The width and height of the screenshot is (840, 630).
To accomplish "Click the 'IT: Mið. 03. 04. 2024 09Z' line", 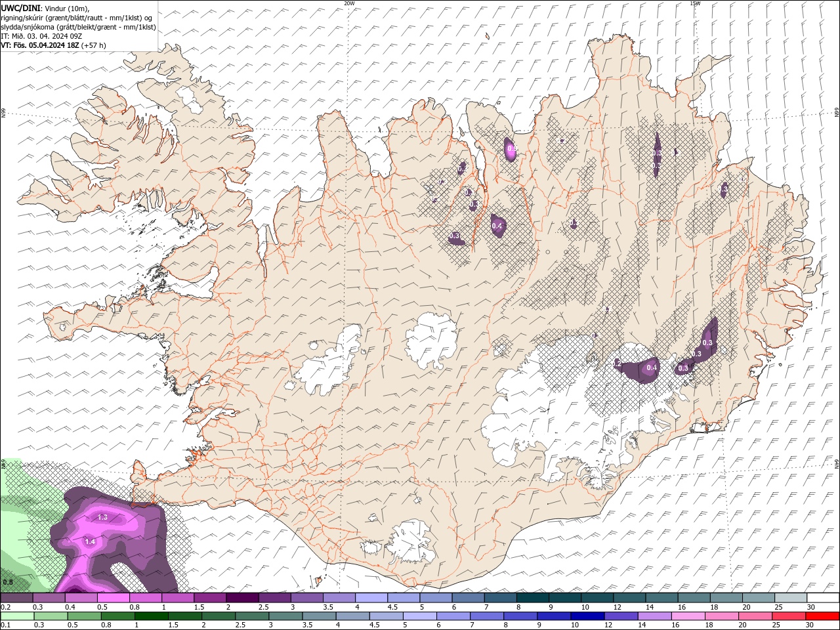I will tap(41, 36).
